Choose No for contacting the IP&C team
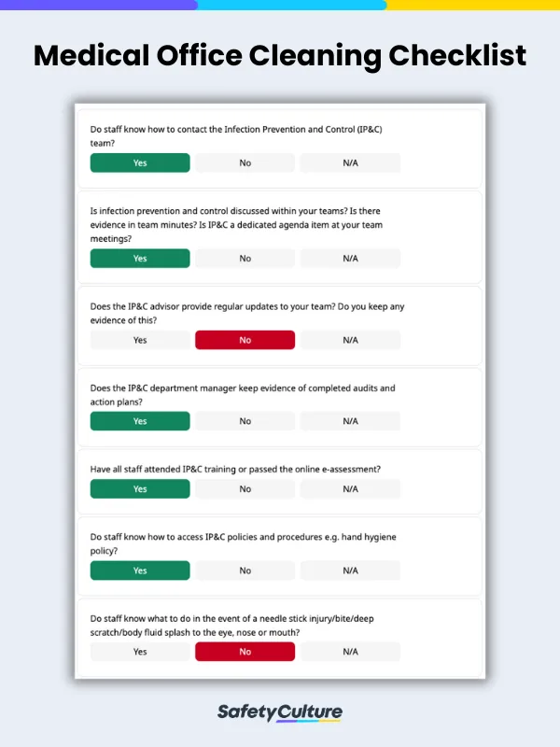Image resolution: width=560 pixels, height=747 pixels. tap(245, 162)
